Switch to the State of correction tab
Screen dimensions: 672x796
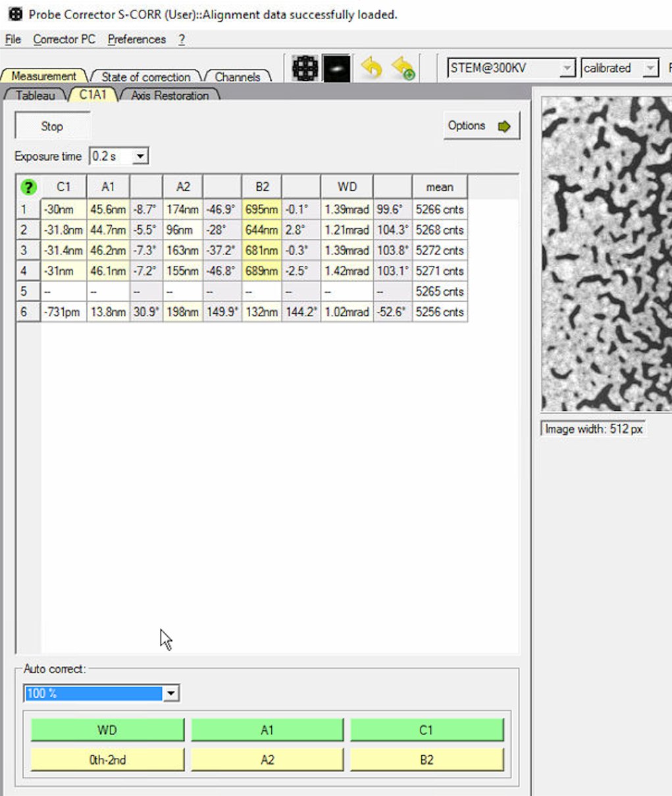(146, 76)
